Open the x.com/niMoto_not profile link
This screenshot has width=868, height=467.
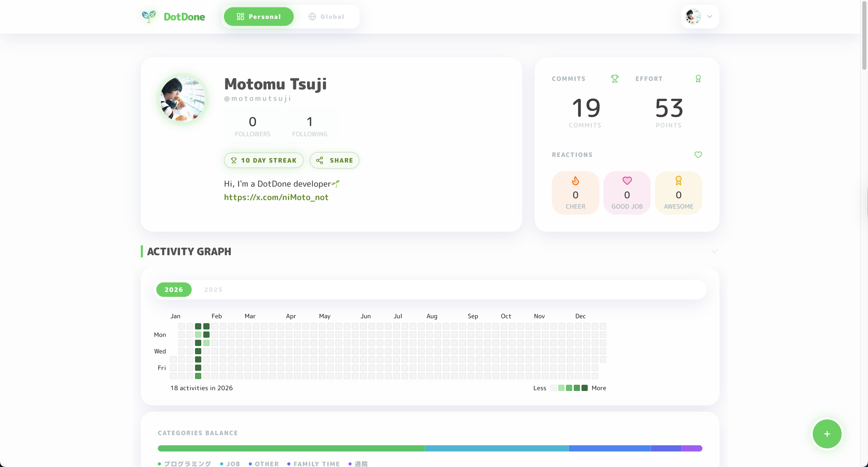click(276, 197)
